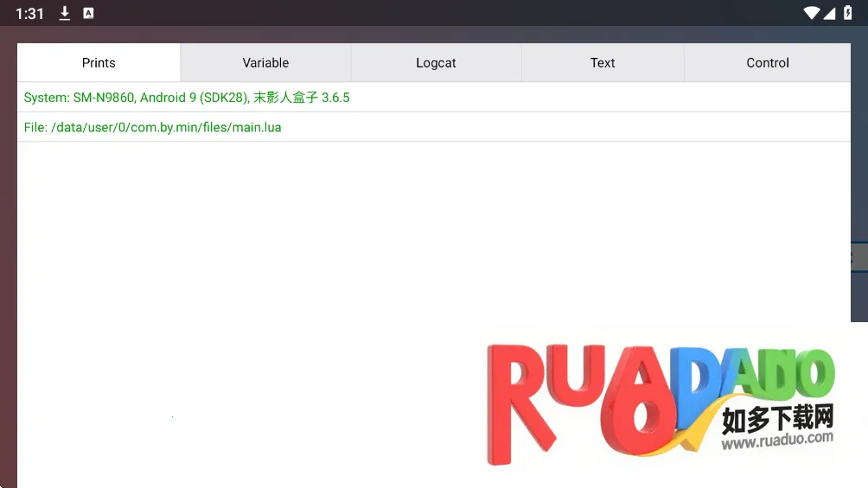Click the green 'O' ending the RUADUO logo
Image resolution: width=868 pixels, height=488 pixels.
(x=813, y=371)
